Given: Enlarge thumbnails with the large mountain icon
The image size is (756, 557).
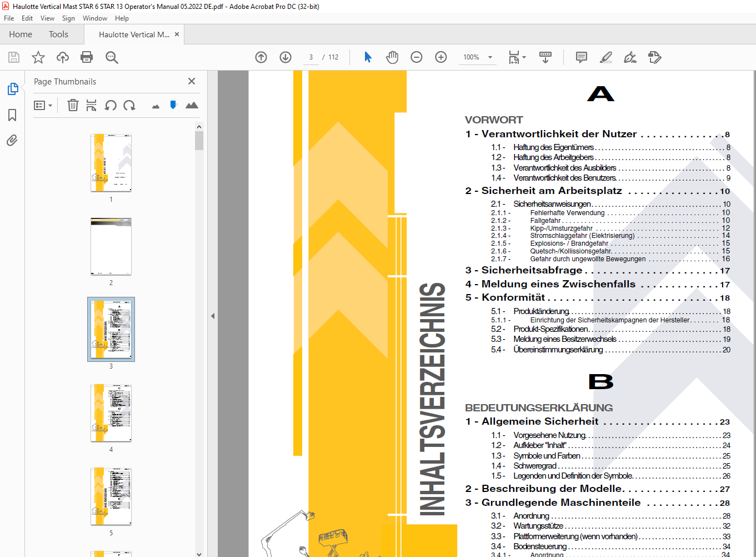Looking at the screenshot, I should 192,105.
